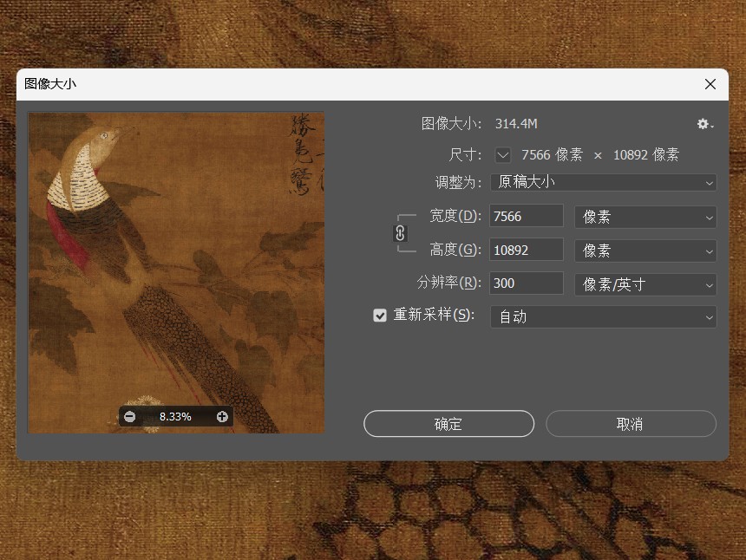This screenshot has height=560, width=746.
Task: Click the 8.33% zoom percentage text
Action: click(175, 417)
